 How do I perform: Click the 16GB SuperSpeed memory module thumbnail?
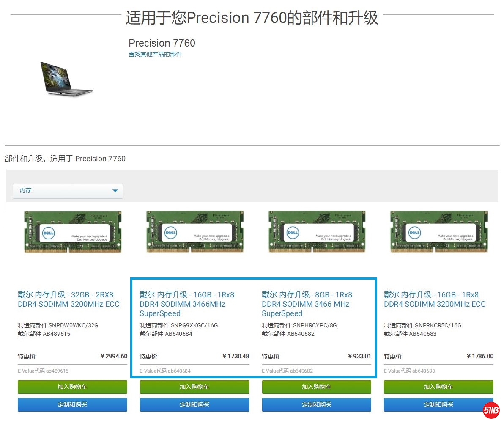[x=195, y=232]
